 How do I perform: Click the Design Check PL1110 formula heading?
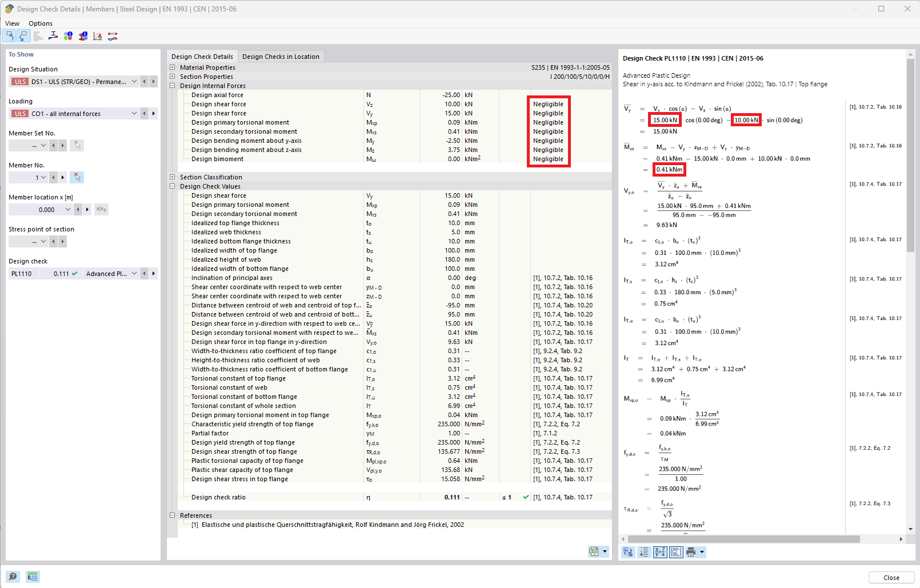pos(693,58)
